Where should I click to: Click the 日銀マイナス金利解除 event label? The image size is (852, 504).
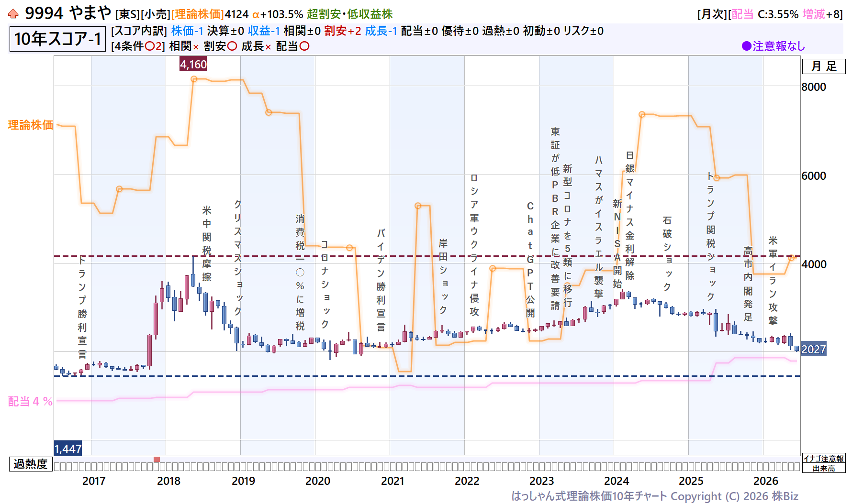tap(630, 216)
